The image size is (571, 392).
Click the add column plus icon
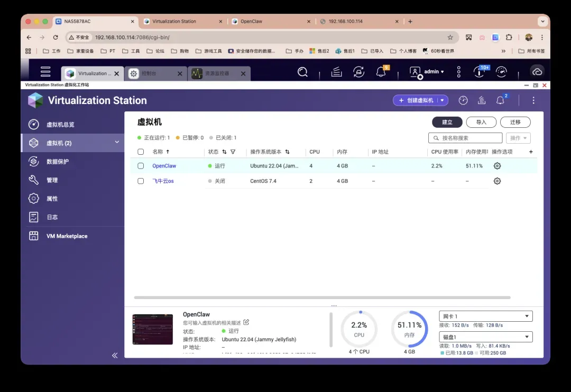(x=531, y=152)
